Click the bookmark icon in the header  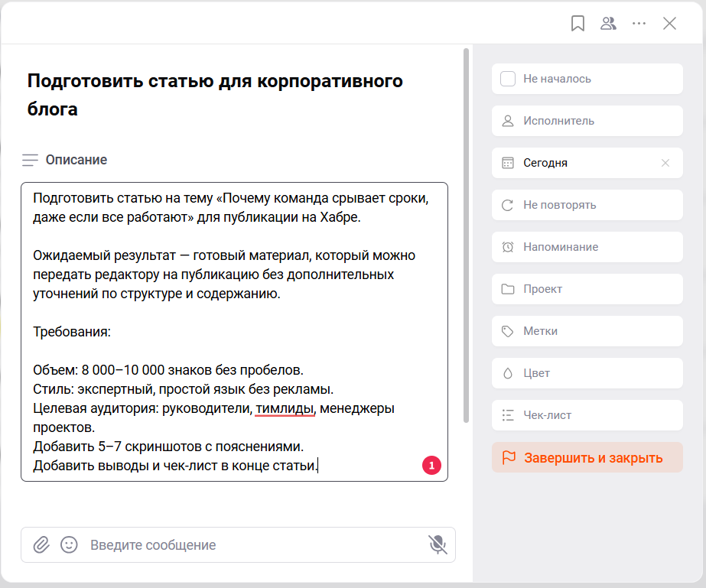[577, 24]
